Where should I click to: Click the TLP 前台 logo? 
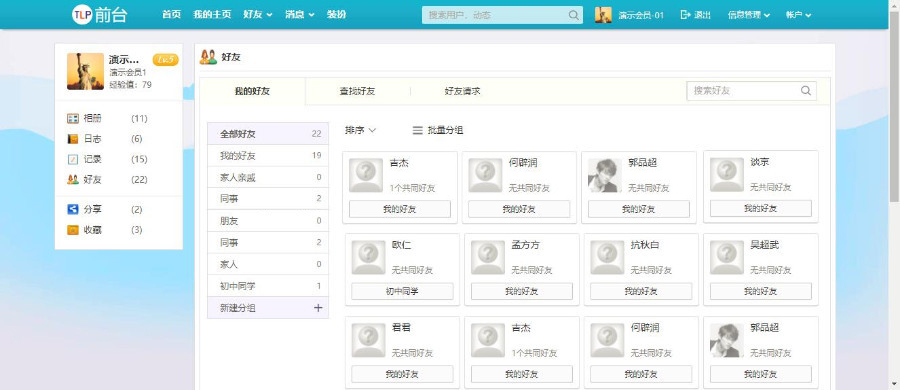tap(99, 14)
